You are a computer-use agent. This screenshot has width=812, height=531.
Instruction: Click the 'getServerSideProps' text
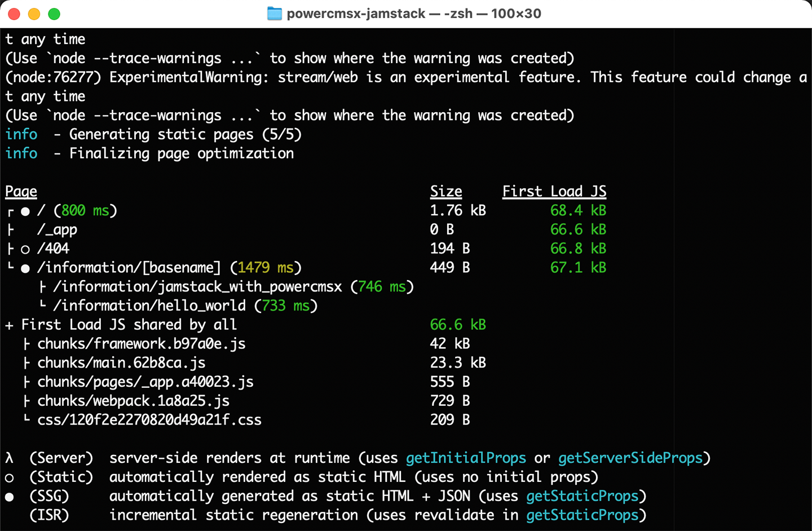[x=630, y=458]
